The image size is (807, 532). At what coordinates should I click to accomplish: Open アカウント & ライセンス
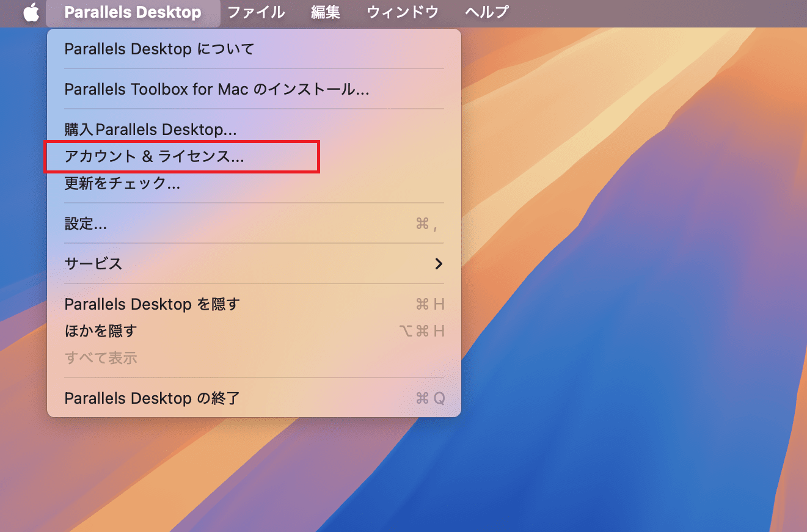tap(254, 156)
